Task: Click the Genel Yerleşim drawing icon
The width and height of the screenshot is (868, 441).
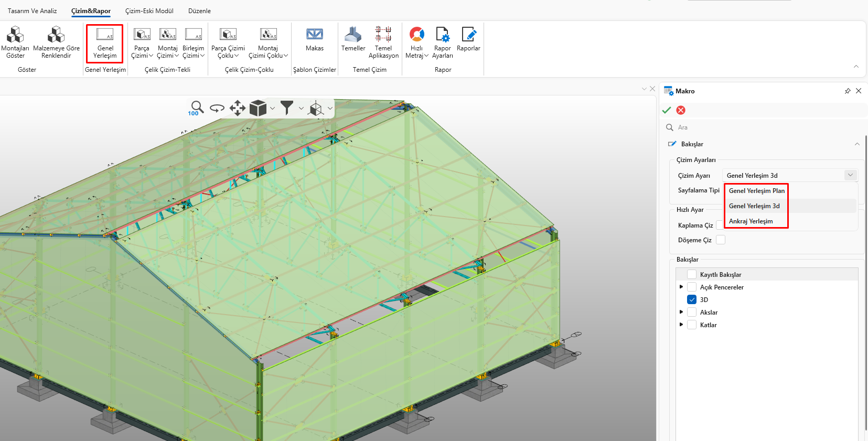Action: pos(105,42)
